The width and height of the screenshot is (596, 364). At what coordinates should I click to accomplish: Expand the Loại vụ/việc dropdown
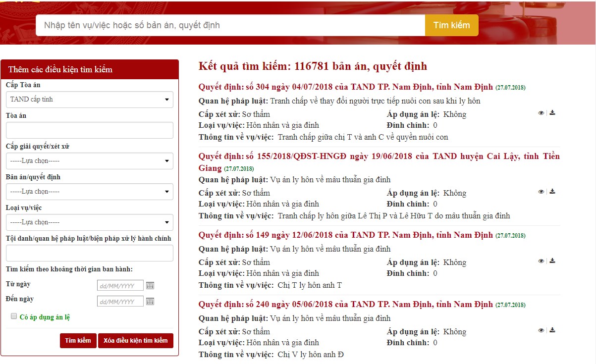click(x=90, y=222)
